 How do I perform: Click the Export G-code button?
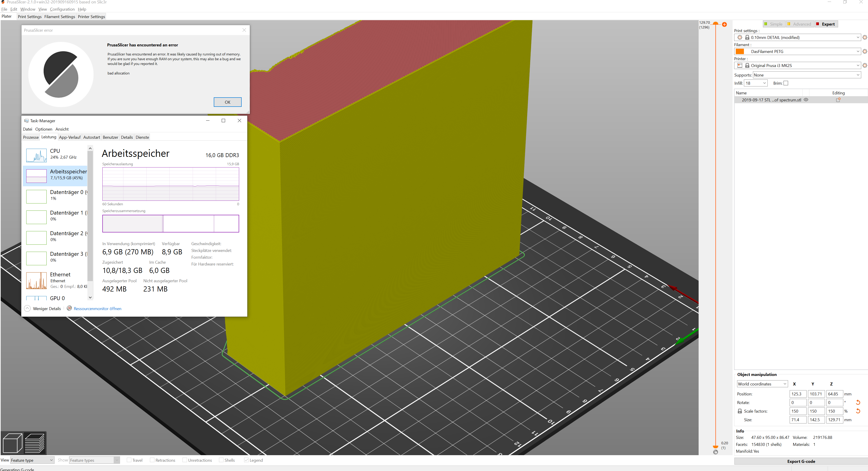801,461
